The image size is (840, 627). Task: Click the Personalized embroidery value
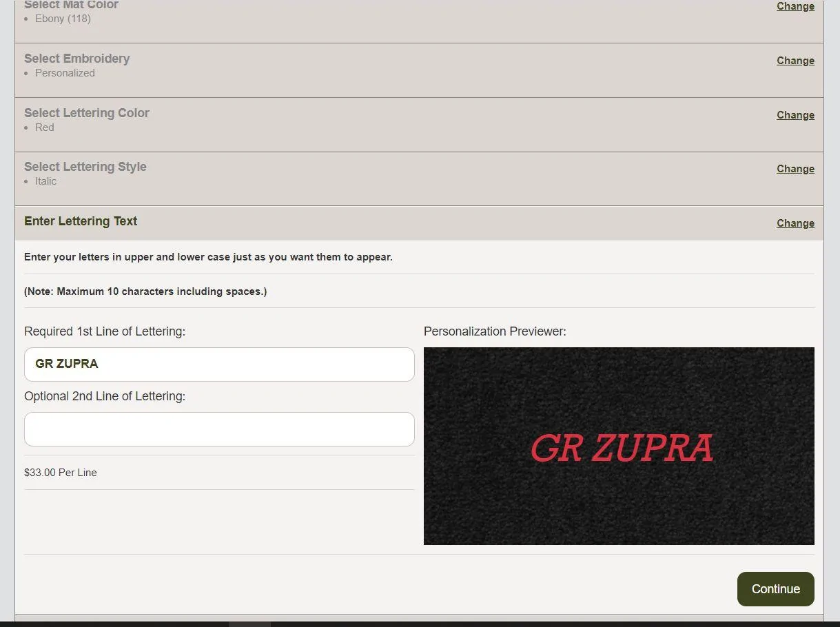point(65,73)
